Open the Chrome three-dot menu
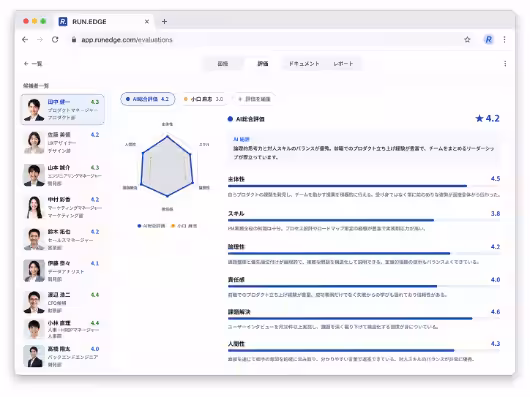The height and width of the screenshot is (398, 530). coord(504,40)
